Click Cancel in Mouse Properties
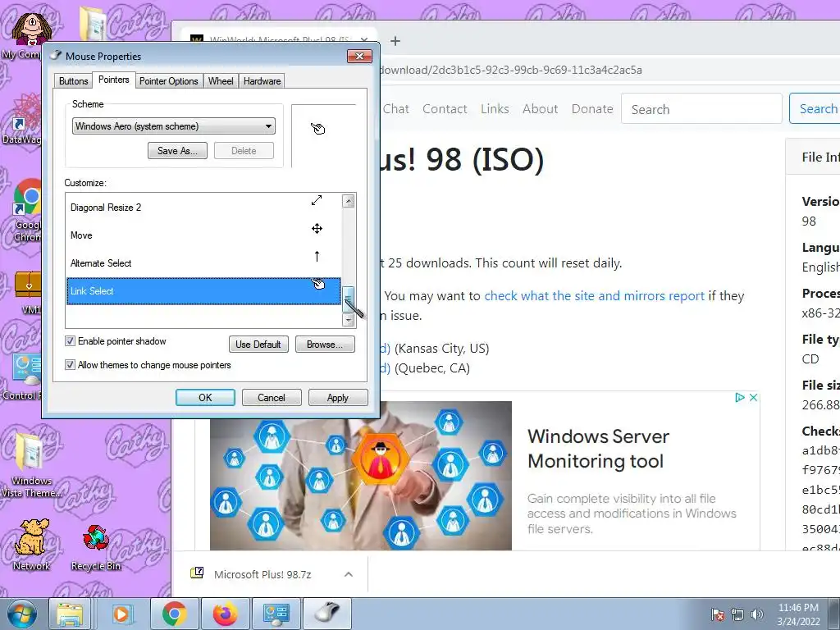 [x=272, y=398]
